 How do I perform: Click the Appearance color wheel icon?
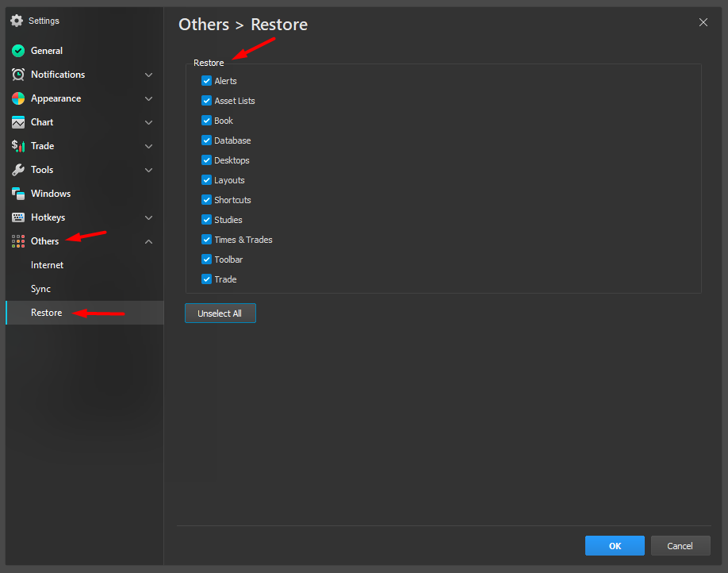[18, 98]
